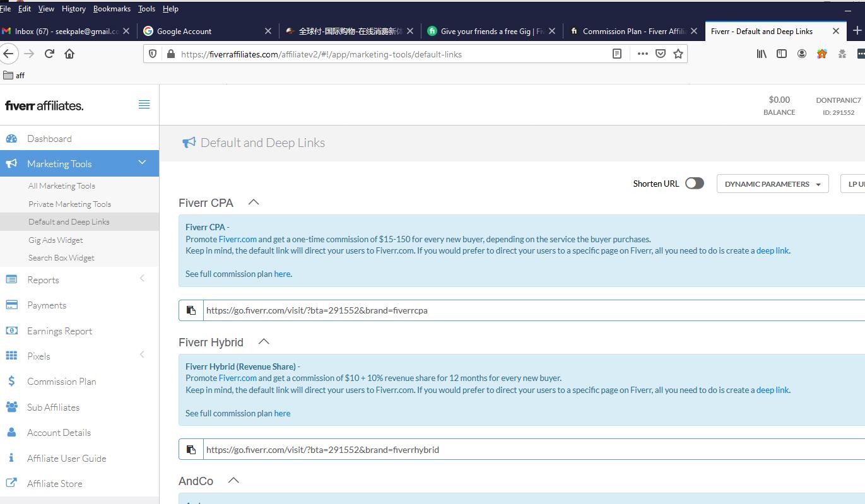
Task: Collapse the Fiverr CPA section
Action: 254,202
